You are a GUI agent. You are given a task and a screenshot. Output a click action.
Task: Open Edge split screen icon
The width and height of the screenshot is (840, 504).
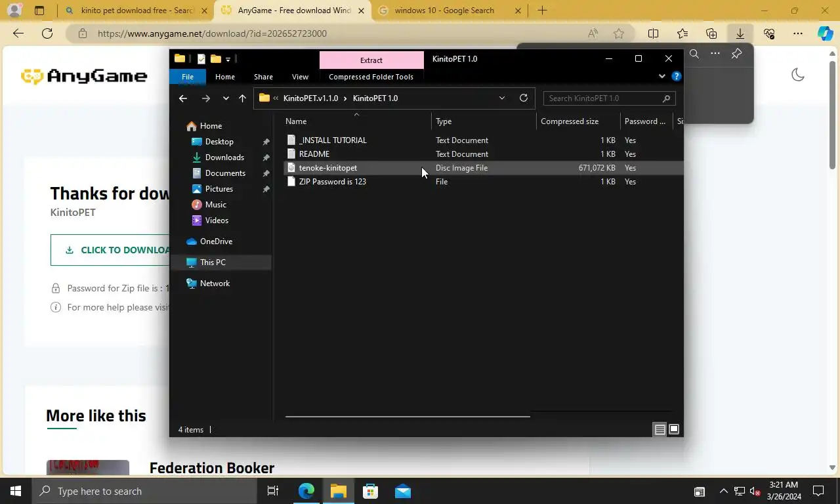pyautogui.click(x=654, y=33)
